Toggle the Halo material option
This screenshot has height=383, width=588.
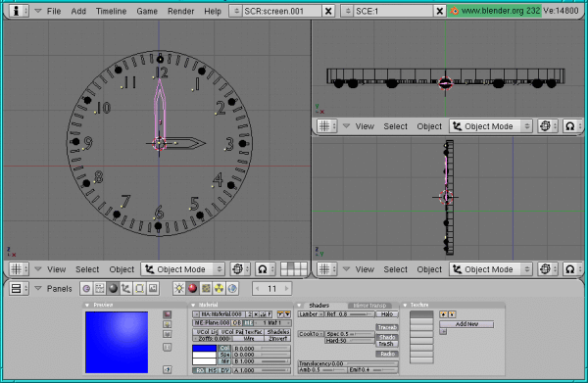click(x=387, y=314)
